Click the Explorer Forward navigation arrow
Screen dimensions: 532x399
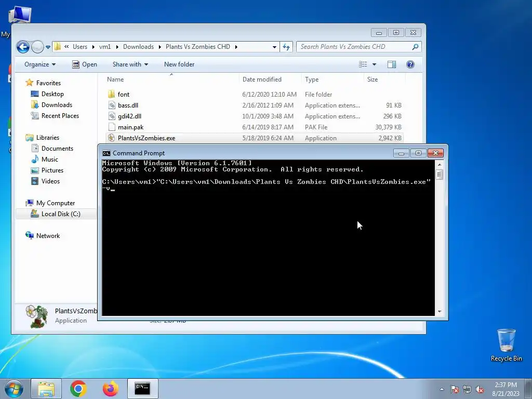click(x=37, y=47)
